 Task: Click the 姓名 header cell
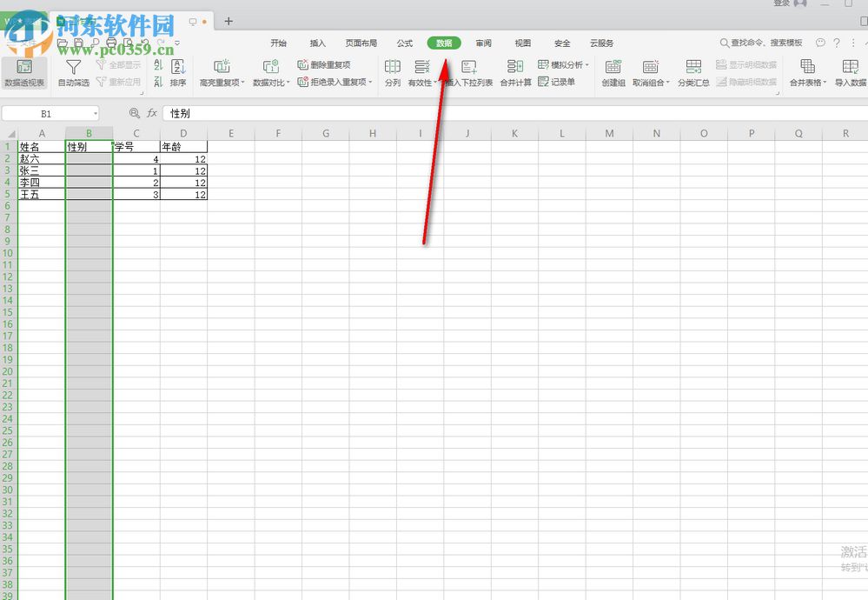42,147
